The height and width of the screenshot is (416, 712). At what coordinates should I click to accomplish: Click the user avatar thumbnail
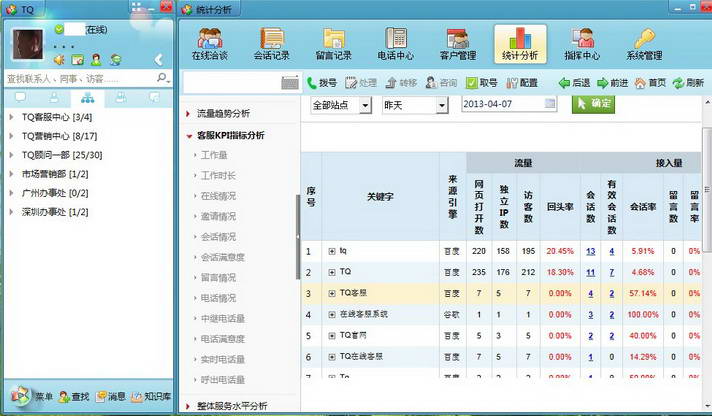pos(28,45)
